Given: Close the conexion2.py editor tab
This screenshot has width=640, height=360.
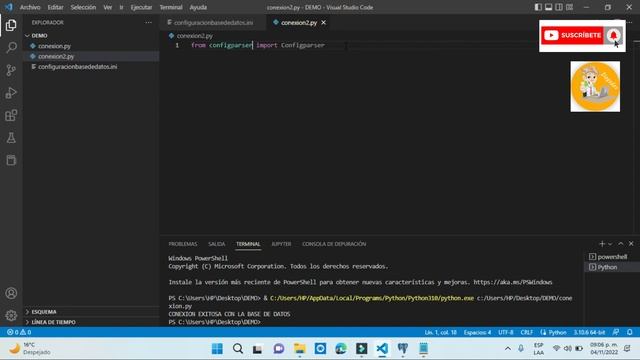Looking at the screenshot, I should click(323, 22).
